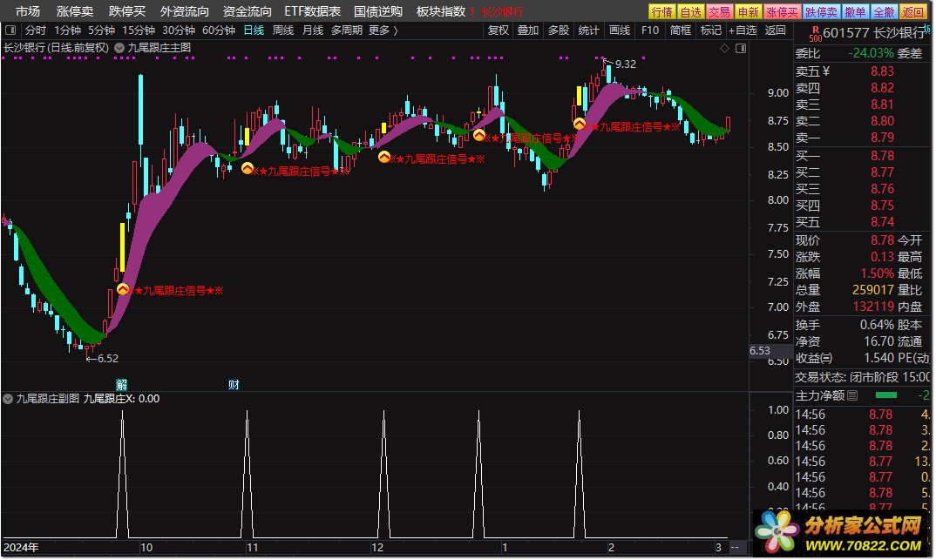Open F10 company info

tap(650, 30)
